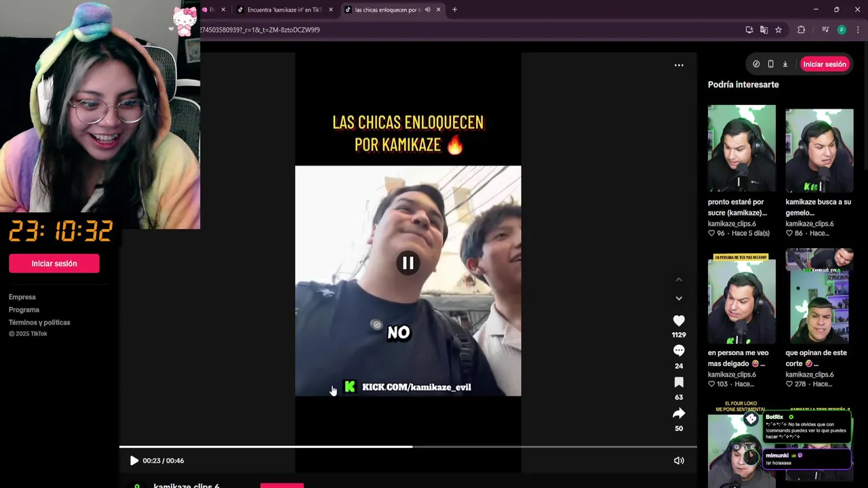Open the Términos y políticas link
This screenshot has height=488, width=868.
pyautogui.click(x=39, y=323)
